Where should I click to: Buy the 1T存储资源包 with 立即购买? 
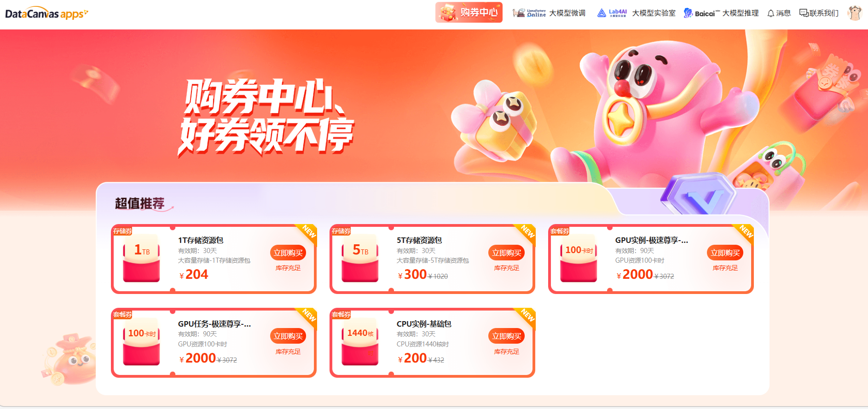tap(288, 253)
